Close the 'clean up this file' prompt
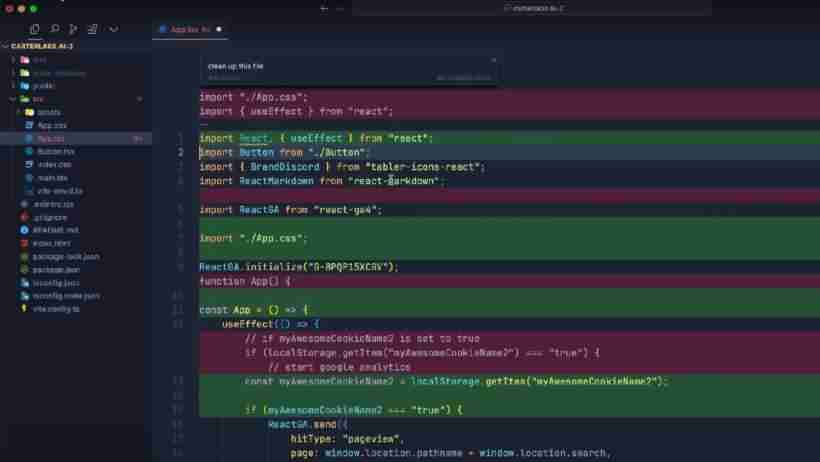 tap(493, 60)
